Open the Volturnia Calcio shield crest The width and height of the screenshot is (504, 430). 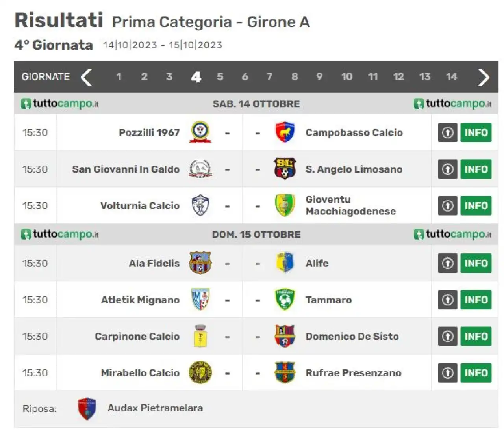pos(200,205)
